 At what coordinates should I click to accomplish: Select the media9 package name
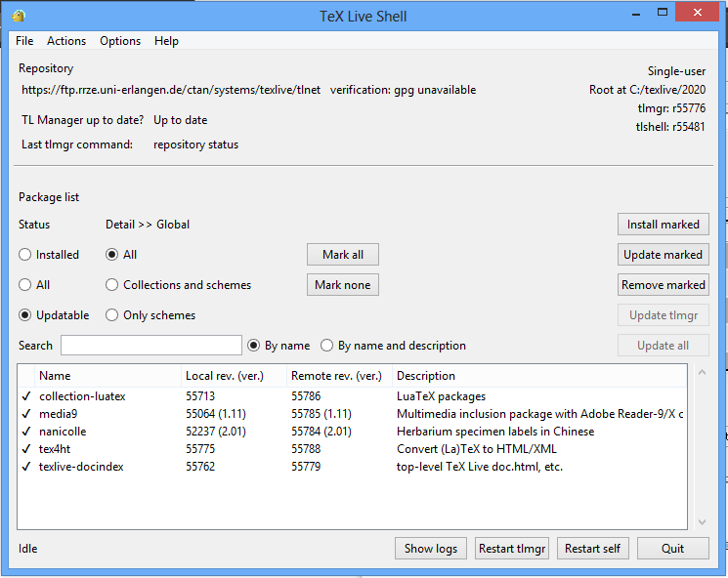[58, 414]
